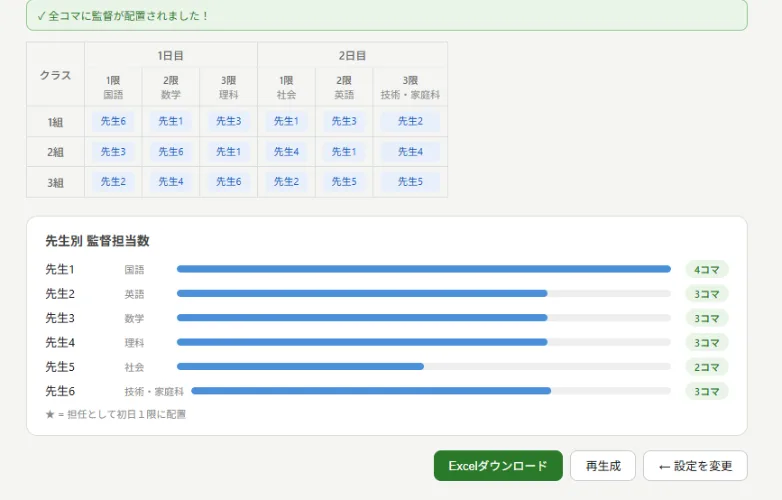Select 先生1 cell in 1組 row under 数学
Screen dimensions: 782x500
pyautogui.click(x=171, y=121)
